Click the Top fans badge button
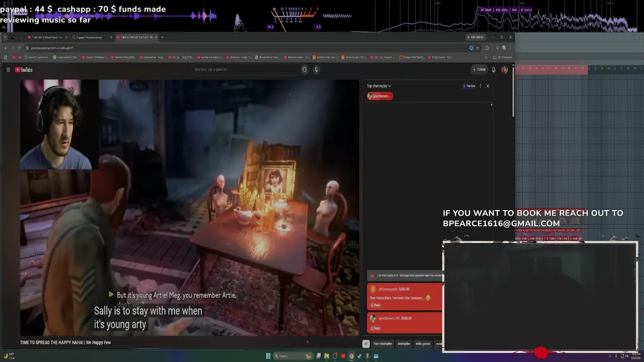The image size is (644, 362). tap(469, 86)
